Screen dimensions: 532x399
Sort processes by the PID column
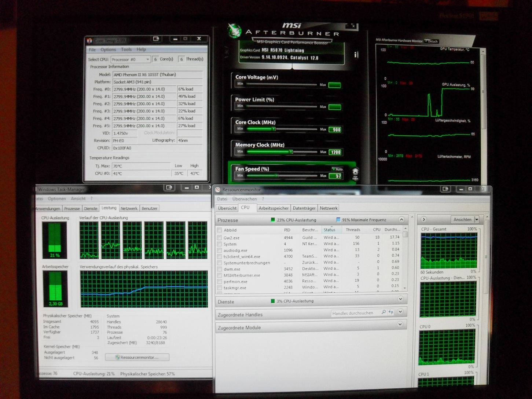pyautogui.click(x=287, y=230)
